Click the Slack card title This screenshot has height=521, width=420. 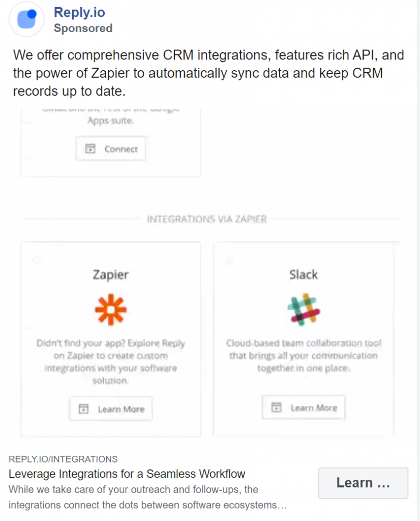point(304,274)
